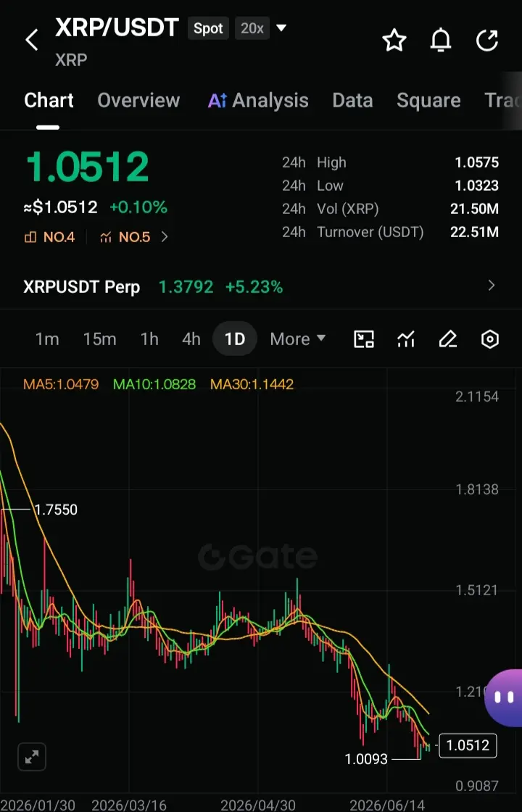Tap the large green 1.0512 price
This screenshot has width=522, height=812.
pyautogui.click(x=88, y=167)
